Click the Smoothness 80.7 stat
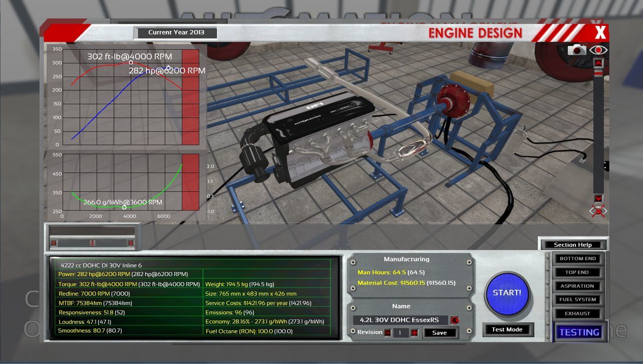This screenshot has width=643, height=364. pos(90,331)
